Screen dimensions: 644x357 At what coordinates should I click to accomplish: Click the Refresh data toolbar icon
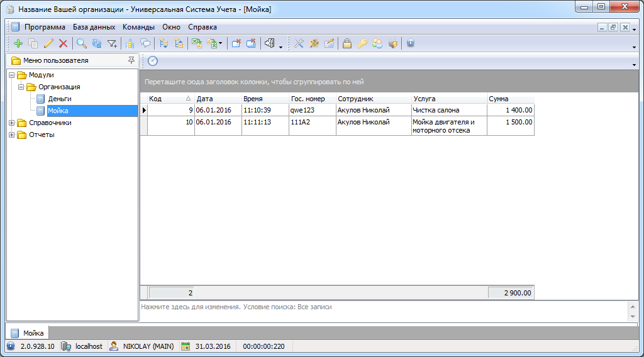coord(97,43)
